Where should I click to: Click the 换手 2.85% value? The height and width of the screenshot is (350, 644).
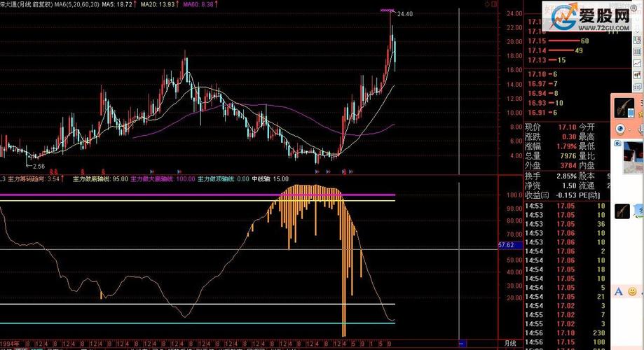coord(567,176)
